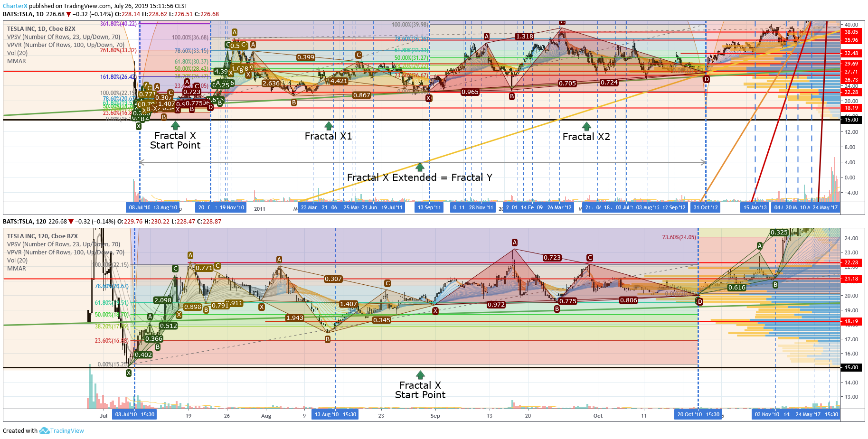Click the 'TESLA INC, 1D, Cboe BZX' legend title
Viewport: 868px width, 439px height.
click(x=41, y=29)
